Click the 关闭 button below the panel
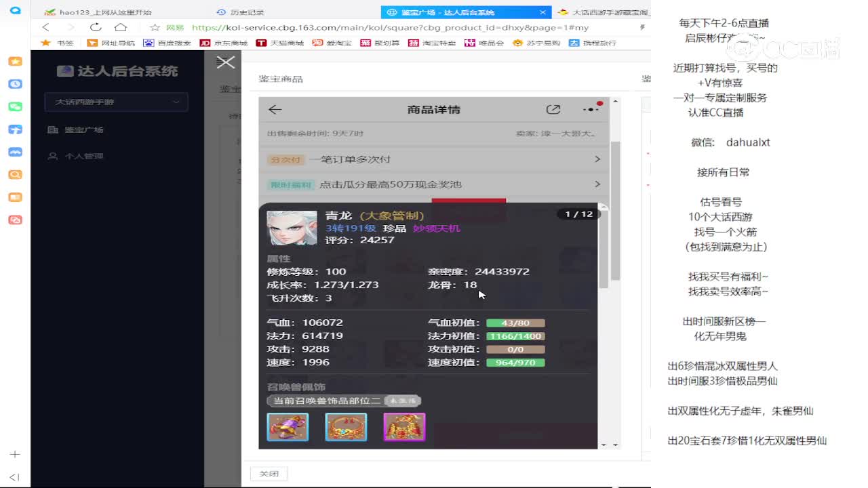This screenshot has width=868, height=488. (x=269, y=474)
